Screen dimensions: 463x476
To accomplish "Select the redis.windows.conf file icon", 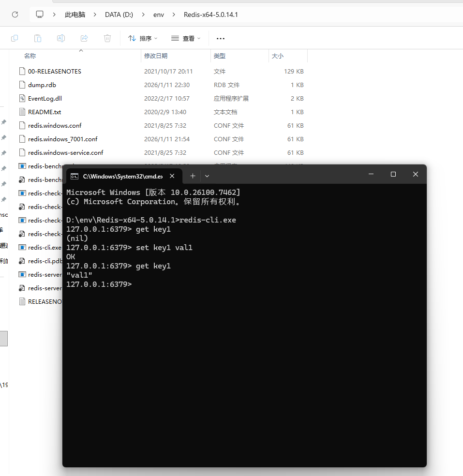I will 22,125.
